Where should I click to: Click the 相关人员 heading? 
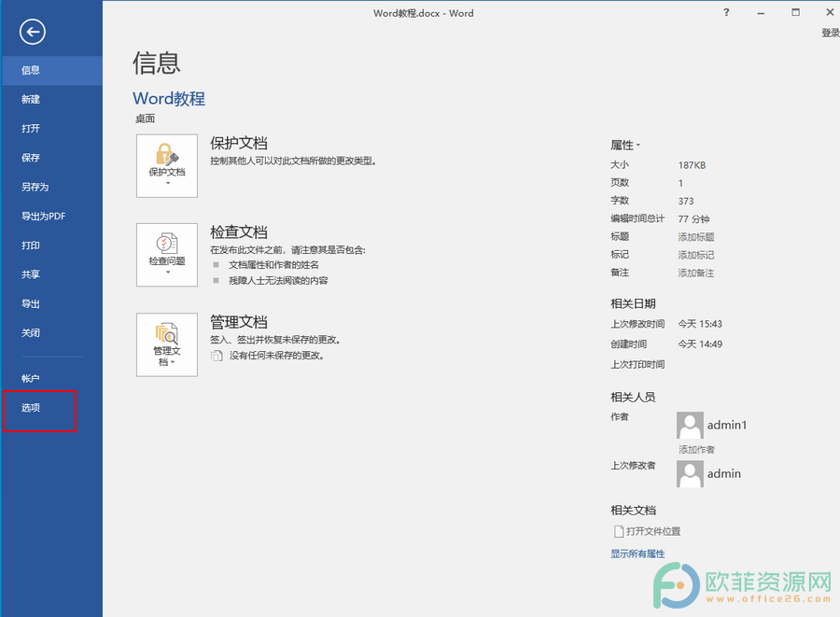point(633,397)
